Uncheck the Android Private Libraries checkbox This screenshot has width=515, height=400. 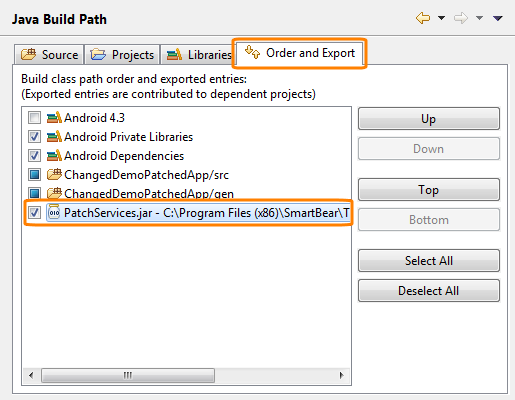pos(34,136)
